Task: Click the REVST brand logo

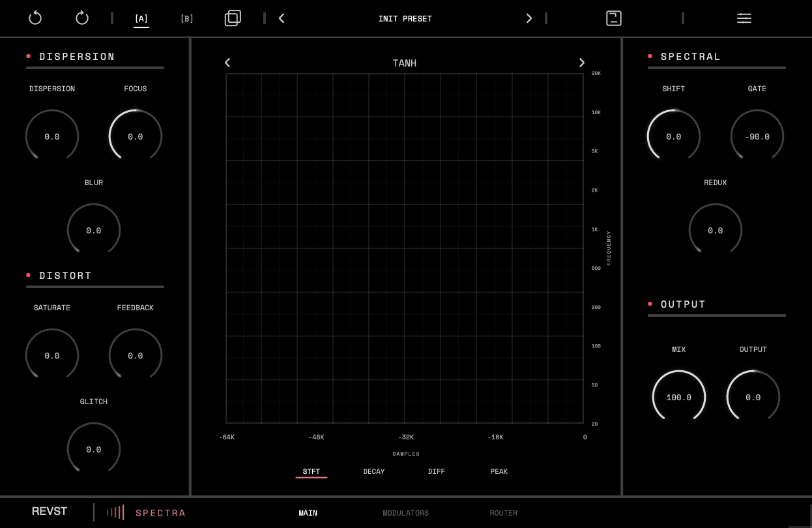Action: pos(50,512)
